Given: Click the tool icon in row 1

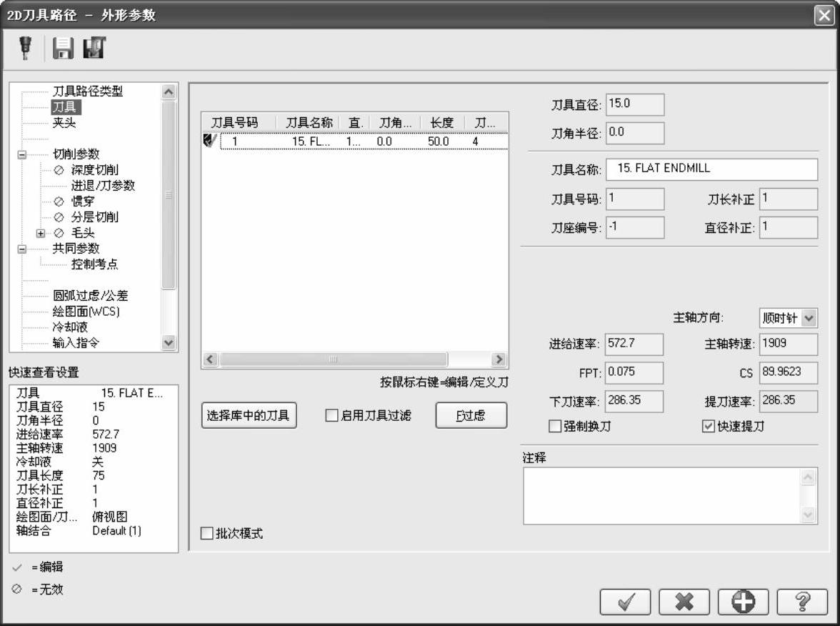Looking at the screenshot, I should pyautogui.click(x=210, y=141).
